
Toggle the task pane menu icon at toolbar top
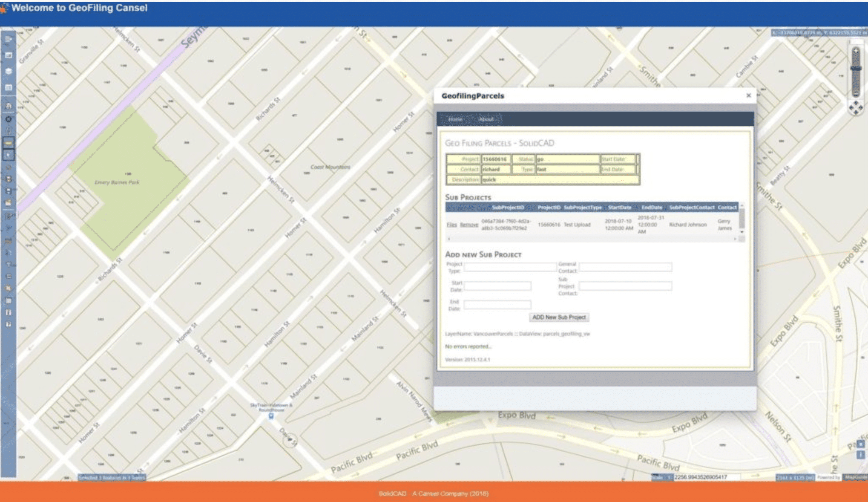[x=8, y=39]
